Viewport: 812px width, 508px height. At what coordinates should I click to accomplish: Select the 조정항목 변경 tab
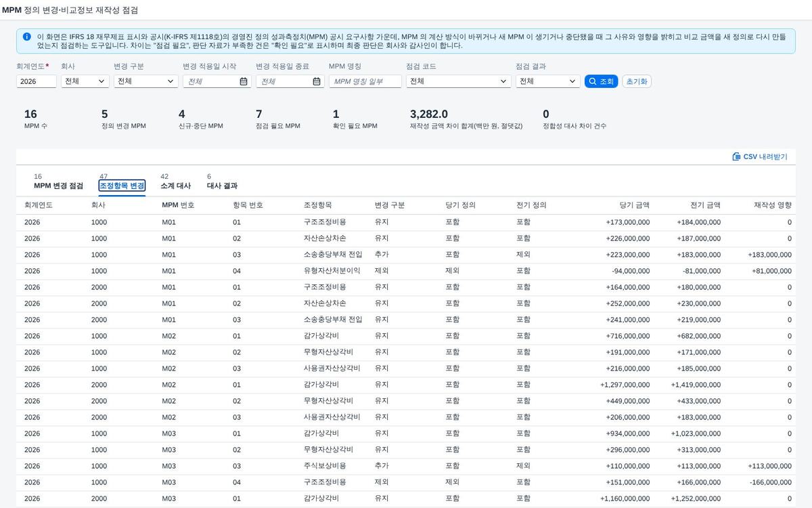point(122,186)
